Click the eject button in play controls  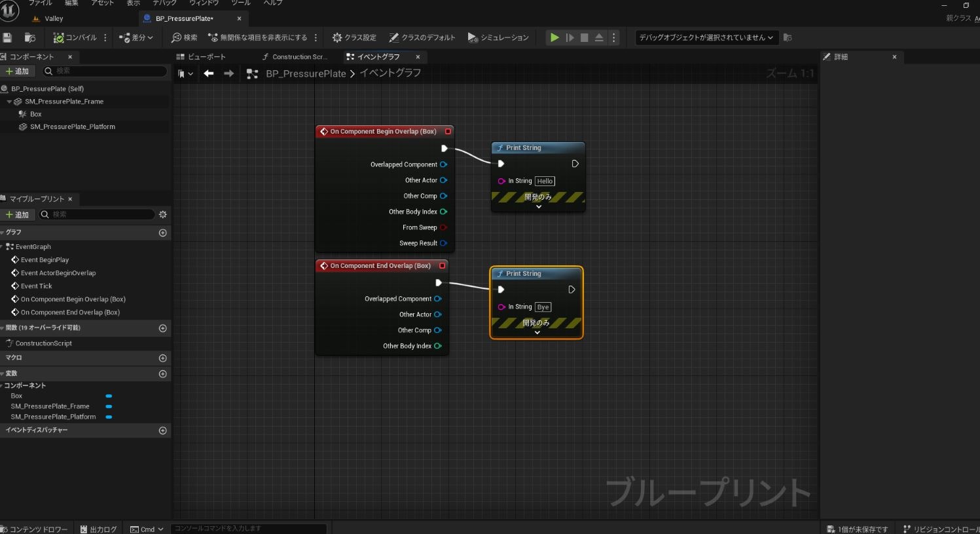tap(599, 38)
